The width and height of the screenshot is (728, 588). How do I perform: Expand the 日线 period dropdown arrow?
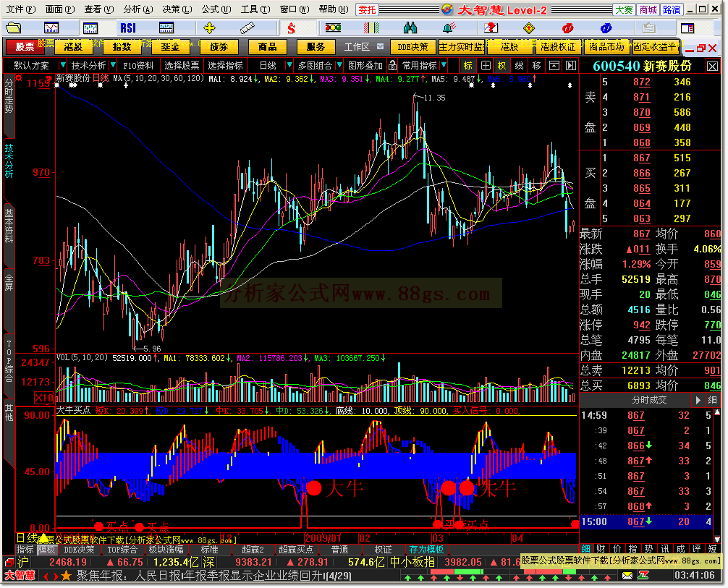pyautogui.click(x=289, y=65)
